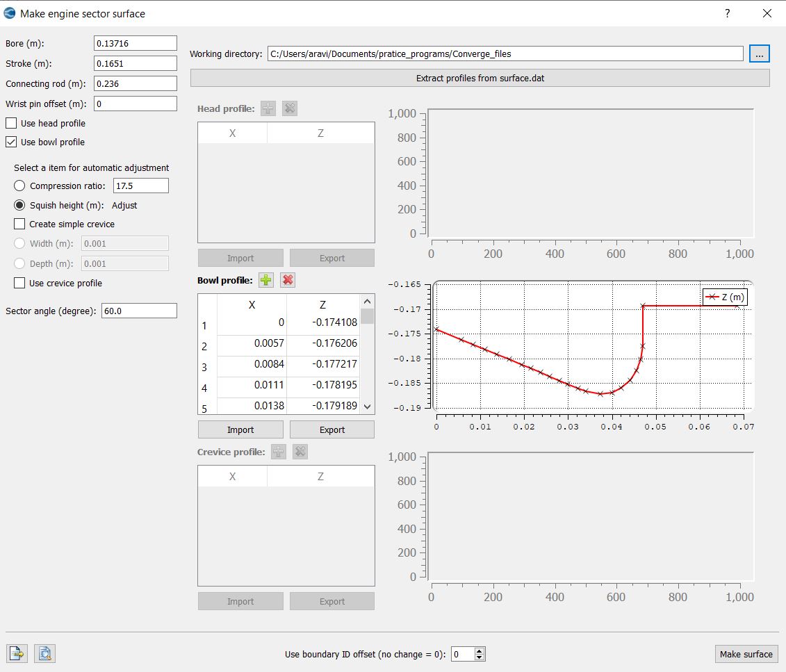
Task: Select the Compression ratio radio button
Action: [x=19, y=186]
